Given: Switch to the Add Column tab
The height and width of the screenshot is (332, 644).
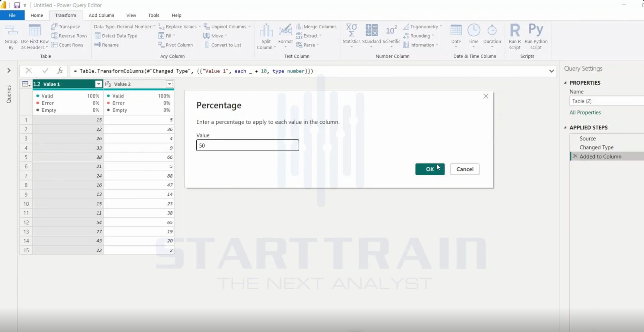Looking at the screenshot, I should tap(101, 15).
